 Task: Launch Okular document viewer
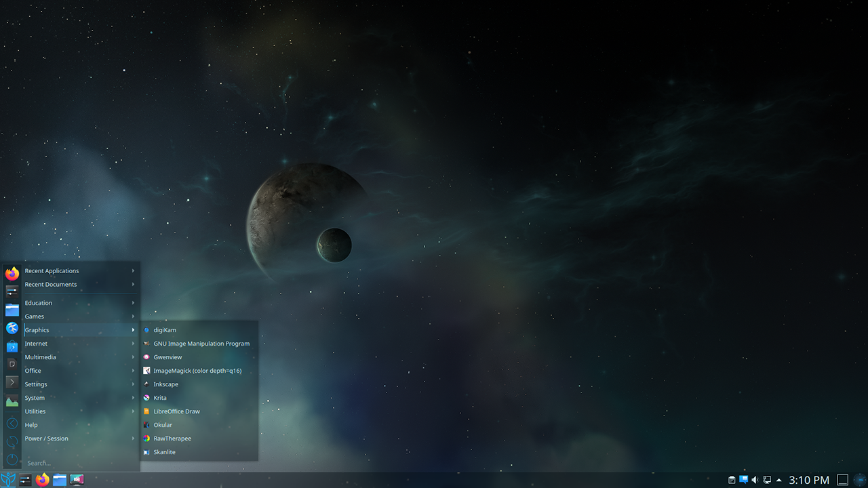pyautogui.click(x=199, y=425)
